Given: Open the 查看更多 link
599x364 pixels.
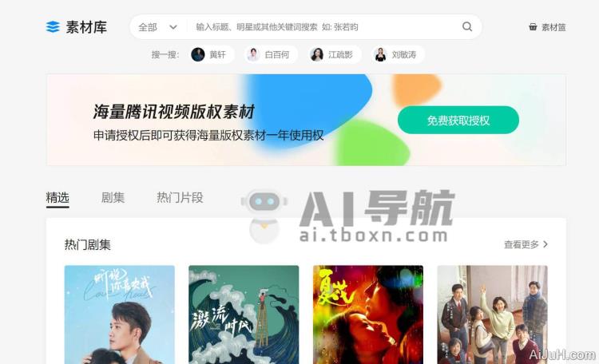Looking at the screenshot, I should (x=522, y=244).
